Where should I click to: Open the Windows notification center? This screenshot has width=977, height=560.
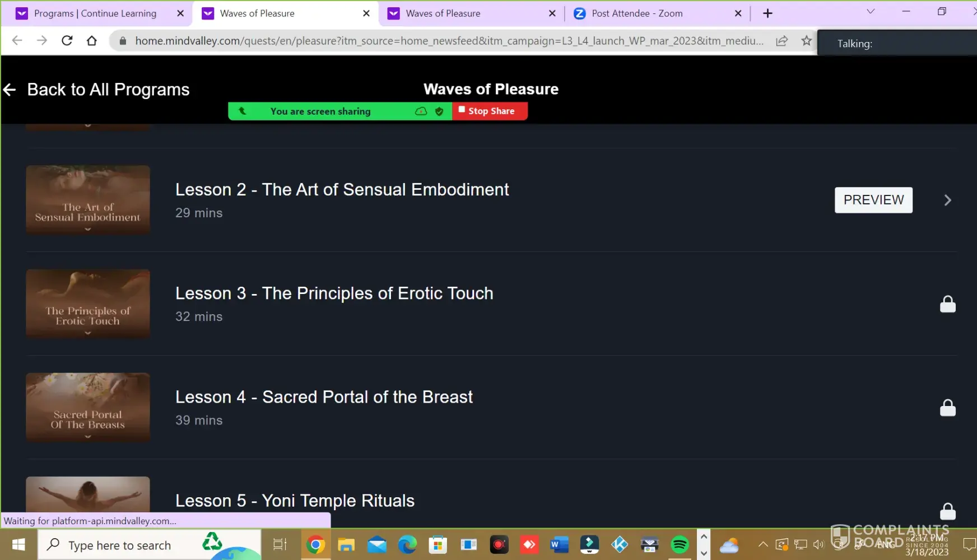tap(969, 544)
